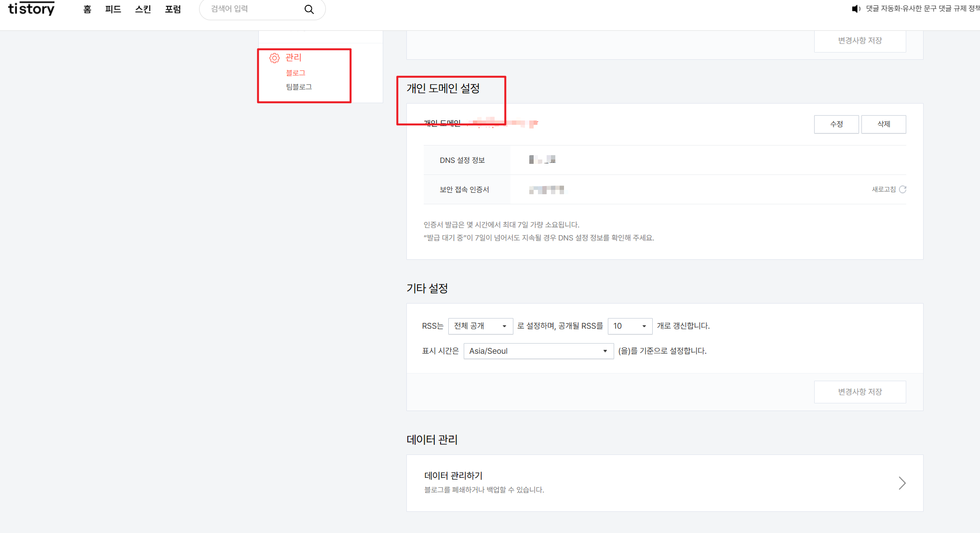Click the speaker announcement icon
Screen dimensions: 980x533
pos(856,9)
